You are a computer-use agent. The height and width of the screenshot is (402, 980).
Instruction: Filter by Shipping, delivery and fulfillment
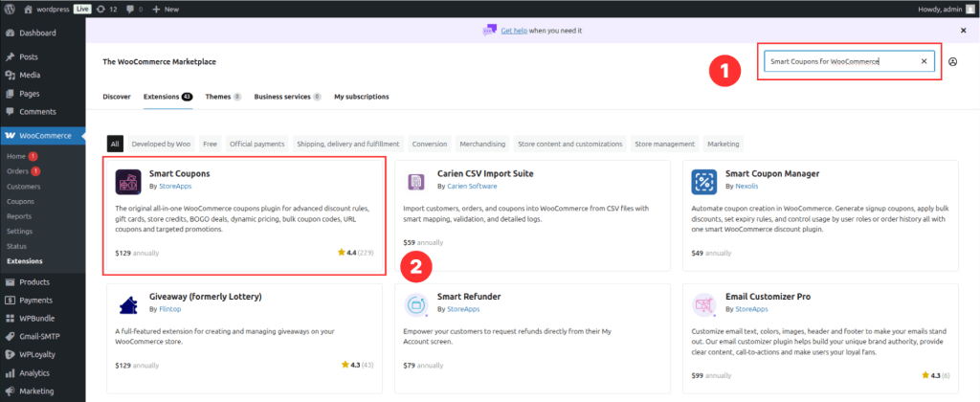point(348,144)
